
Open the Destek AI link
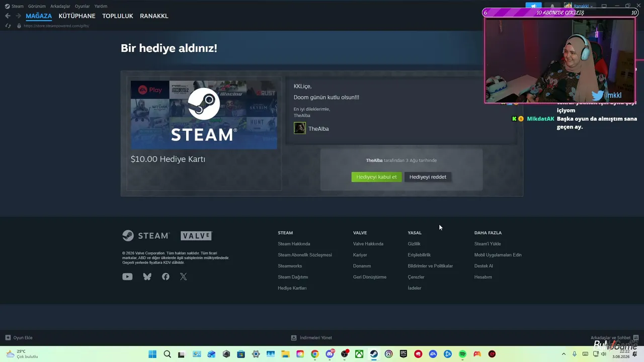pos(484,266)
